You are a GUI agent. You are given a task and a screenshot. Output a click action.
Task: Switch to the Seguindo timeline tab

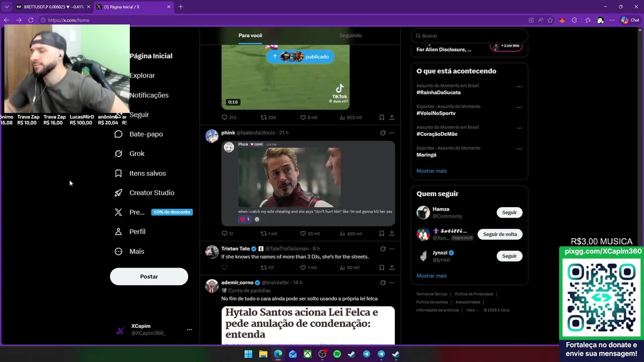(350, 36)
